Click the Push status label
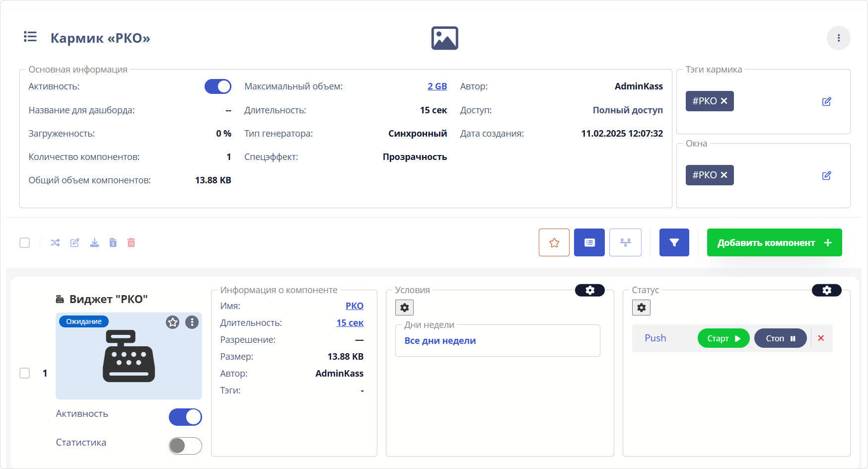 pos(655,338)
